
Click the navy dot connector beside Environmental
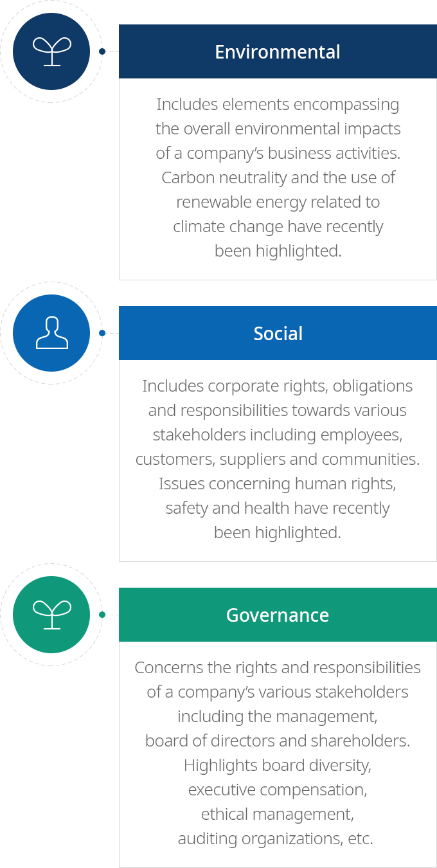point(102,51)
